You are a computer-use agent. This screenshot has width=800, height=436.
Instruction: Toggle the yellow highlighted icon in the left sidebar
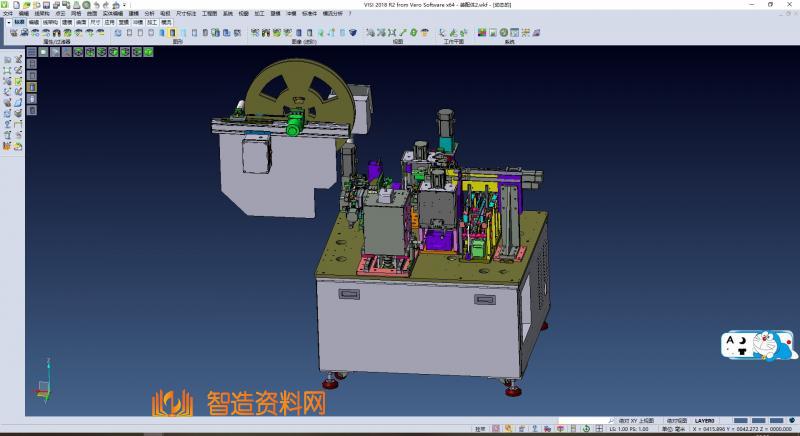tap(31, 87)
